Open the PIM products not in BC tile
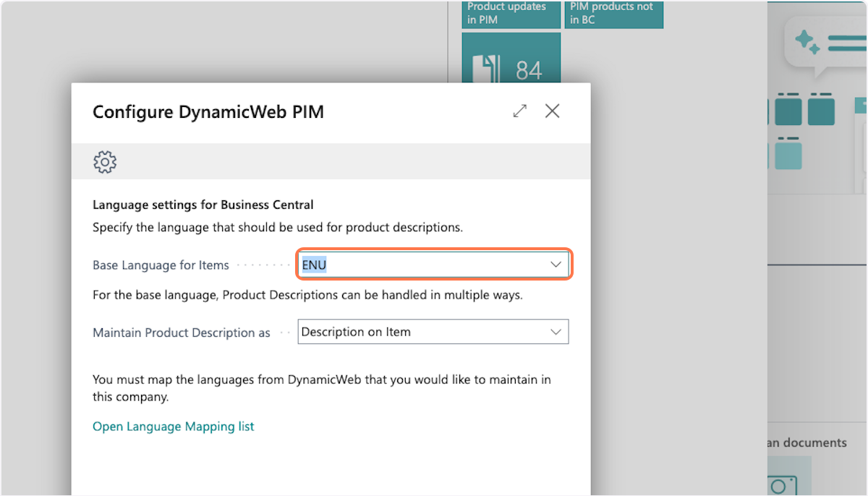The image size is (868, 496). (x=613, y=14)
